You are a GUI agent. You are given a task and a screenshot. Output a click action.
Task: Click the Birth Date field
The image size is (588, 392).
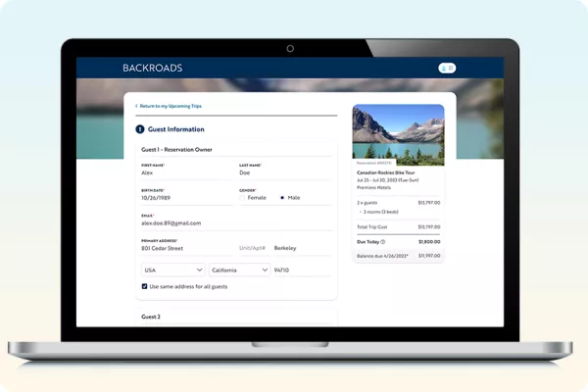pyautogui.click(x=186, y=197)
